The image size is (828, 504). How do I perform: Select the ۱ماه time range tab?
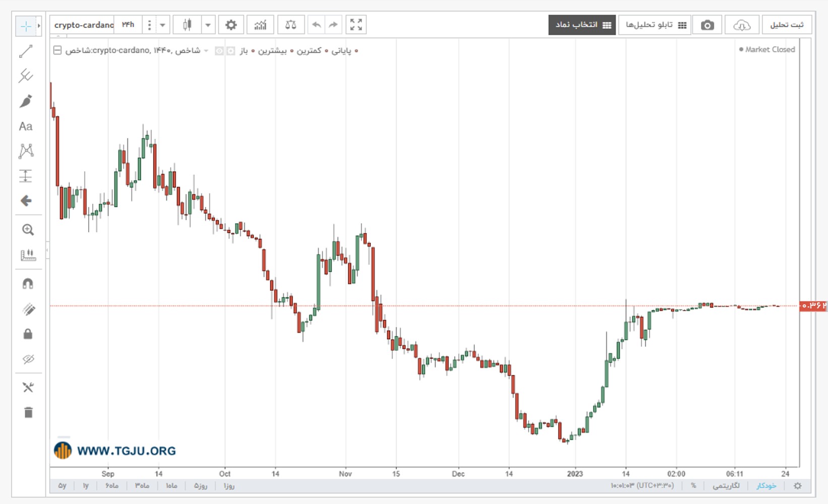point(171,486)
